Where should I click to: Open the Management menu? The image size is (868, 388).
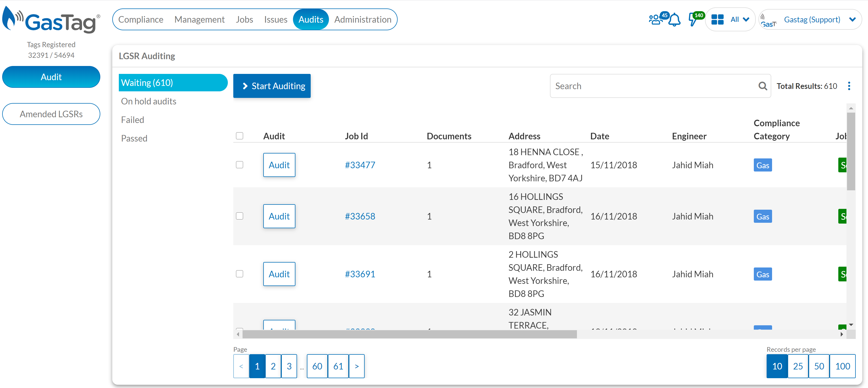[x=199, y=20]
